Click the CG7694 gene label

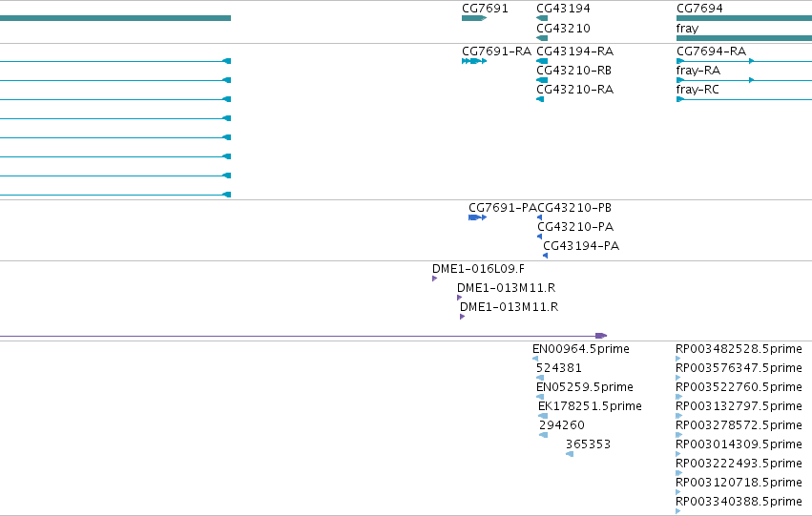point(699,9)
